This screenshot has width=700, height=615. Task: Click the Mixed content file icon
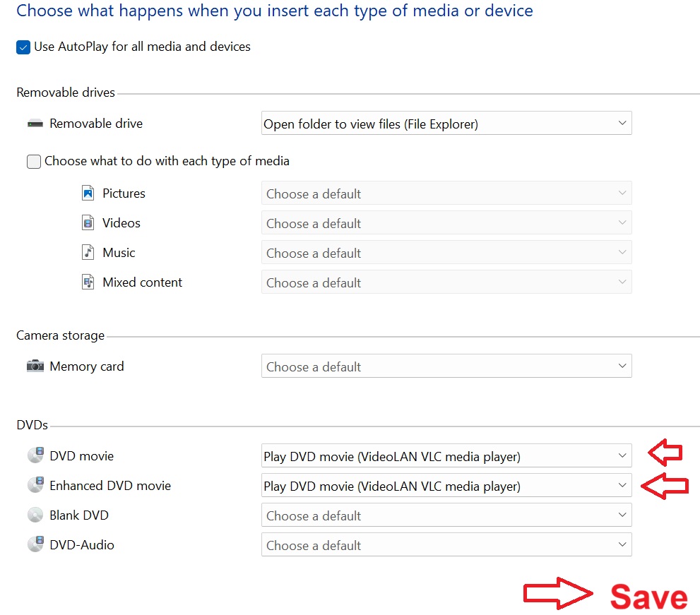click(88, 282)
